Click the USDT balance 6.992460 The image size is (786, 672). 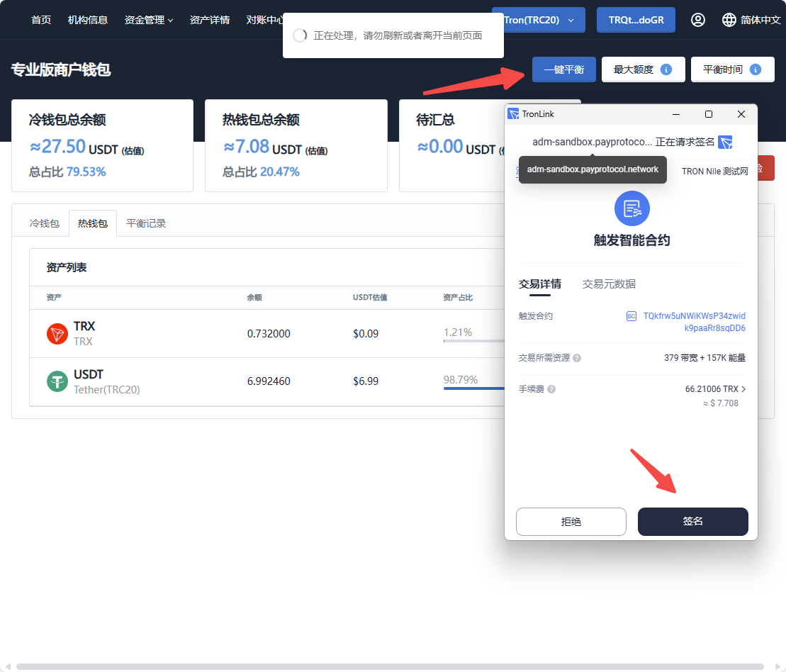[x=269, y=381]
